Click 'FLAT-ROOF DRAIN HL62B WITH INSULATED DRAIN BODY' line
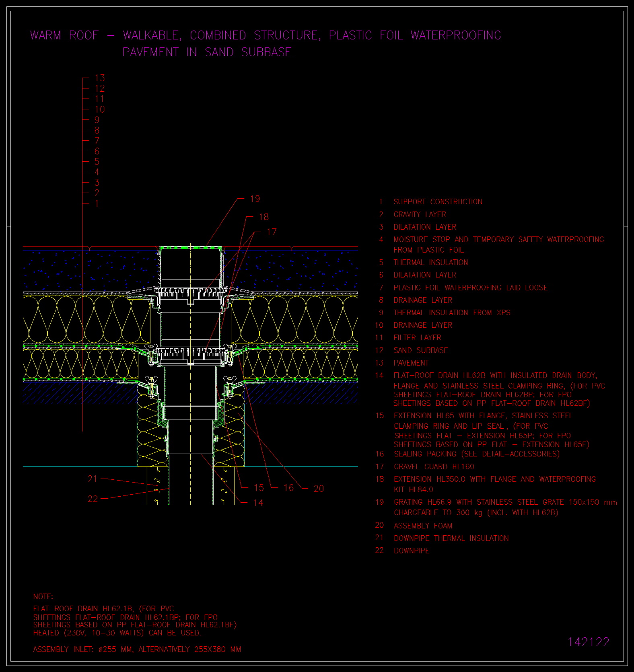634x672 pixels. 496,376
